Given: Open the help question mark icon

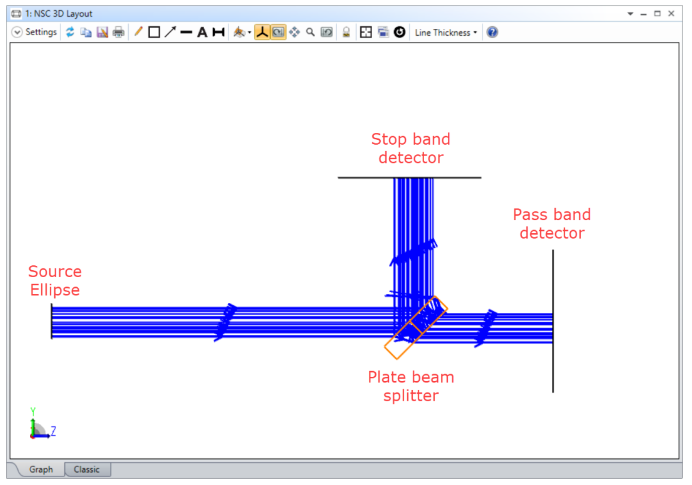Looking at the screenshot, I should (492, 32).
